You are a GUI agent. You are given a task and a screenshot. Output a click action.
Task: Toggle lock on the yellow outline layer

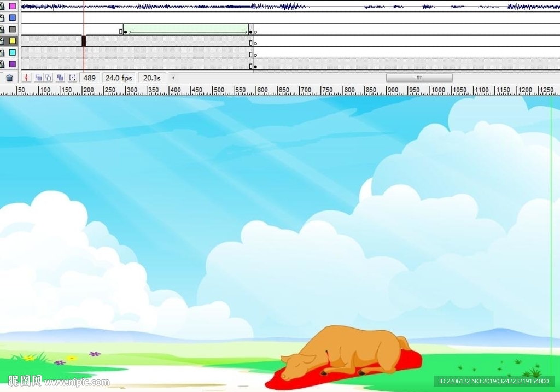tap(2, 41)
